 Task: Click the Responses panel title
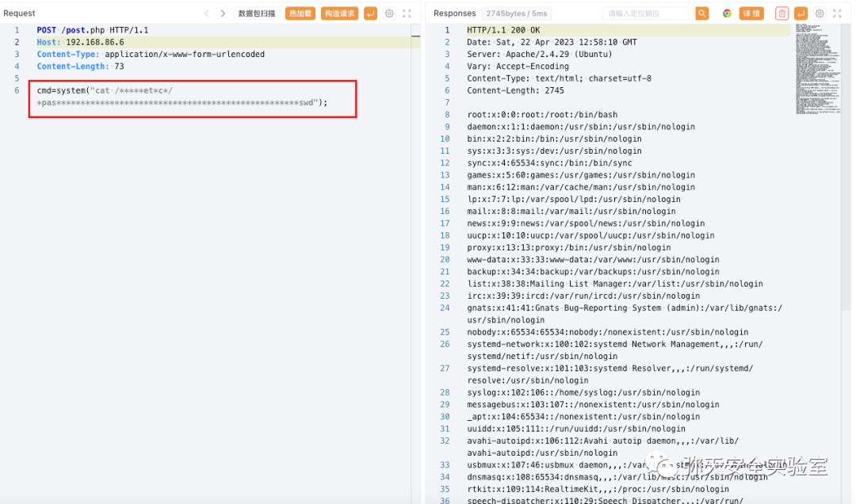(x=454, y=13)
